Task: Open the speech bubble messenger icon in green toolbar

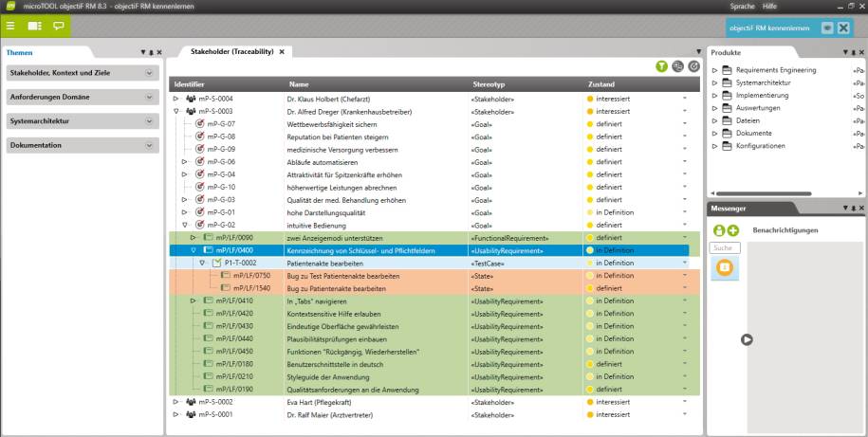Action: (59, 26)
